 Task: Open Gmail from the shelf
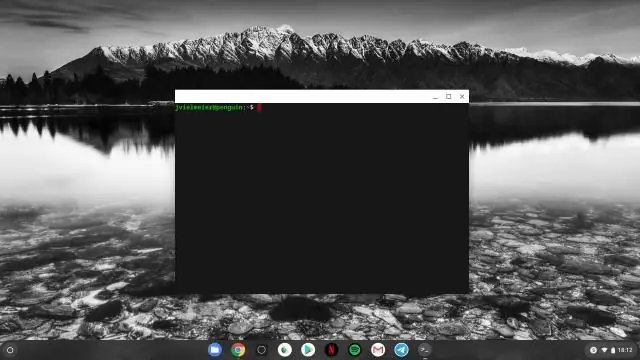coord(378,350)
